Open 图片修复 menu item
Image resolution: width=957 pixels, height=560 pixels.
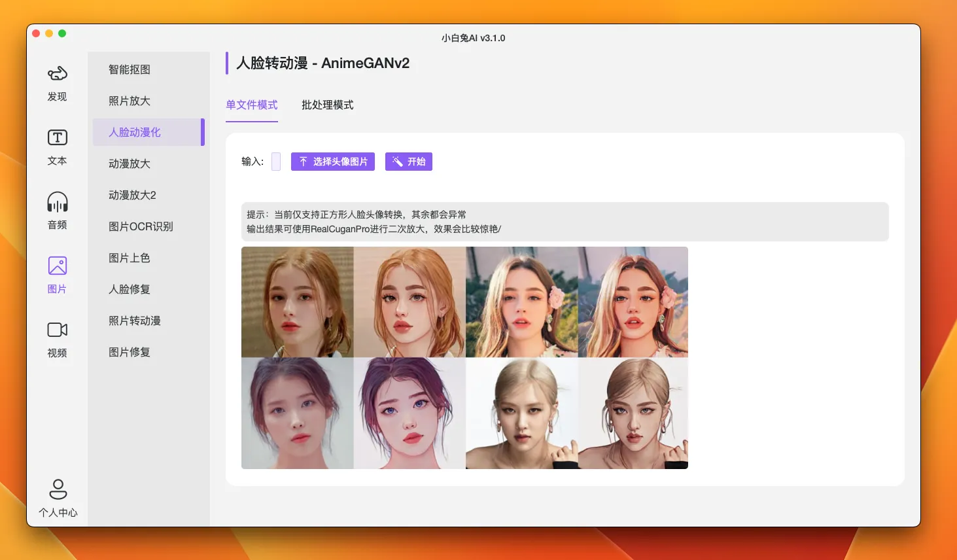click(148, 352)
